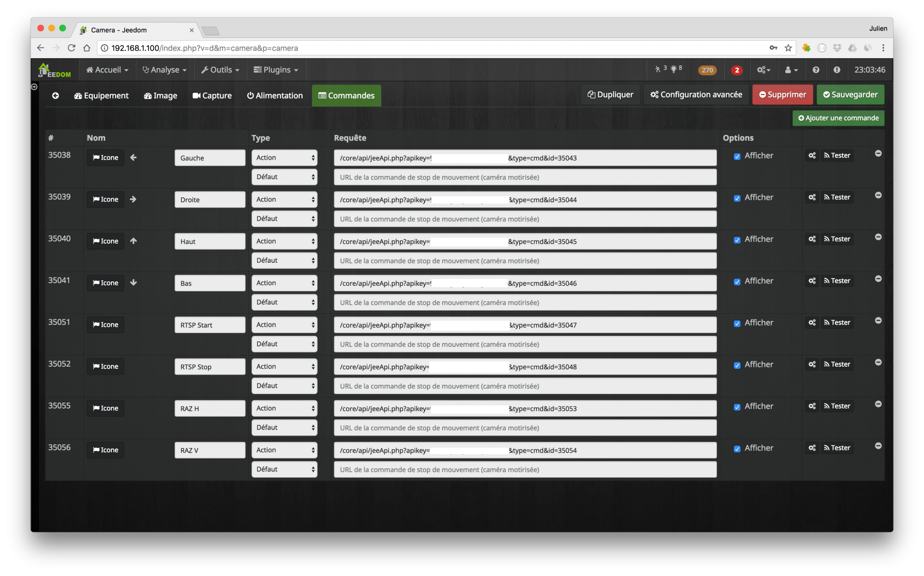Screen dimensions: 924x576
Task: Click Ajouter une commande button
Action: tap(838, 118)
